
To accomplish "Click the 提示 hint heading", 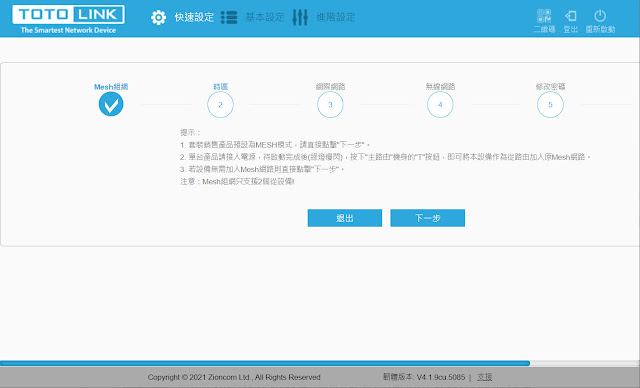I will (190, 132).
